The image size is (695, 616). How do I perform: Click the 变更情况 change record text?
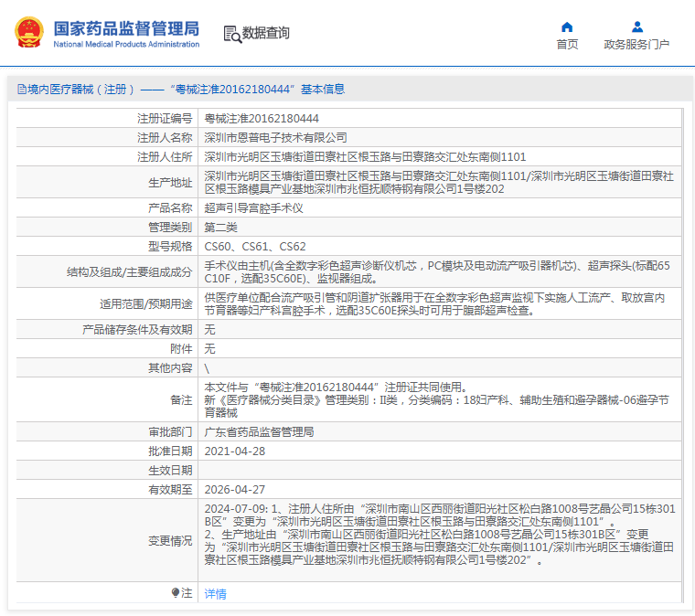[x=440, y=535]
